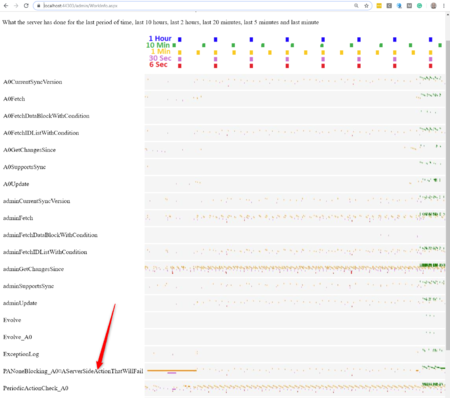Select the adminFetchDataBlockWithCondition row label

tap(50, 235)
